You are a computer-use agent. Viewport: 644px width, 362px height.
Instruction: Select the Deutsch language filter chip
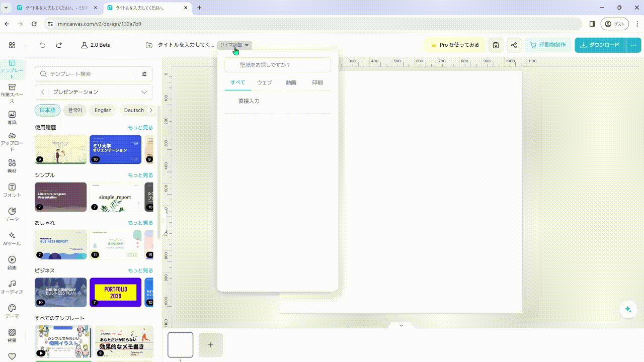tap(134, 110)
